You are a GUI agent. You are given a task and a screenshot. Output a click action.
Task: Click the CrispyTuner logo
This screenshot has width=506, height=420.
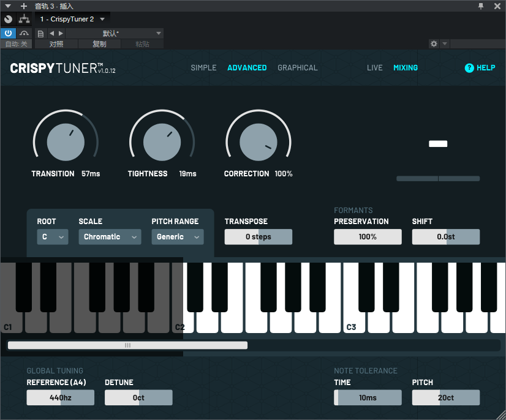[x=62, y=69]
